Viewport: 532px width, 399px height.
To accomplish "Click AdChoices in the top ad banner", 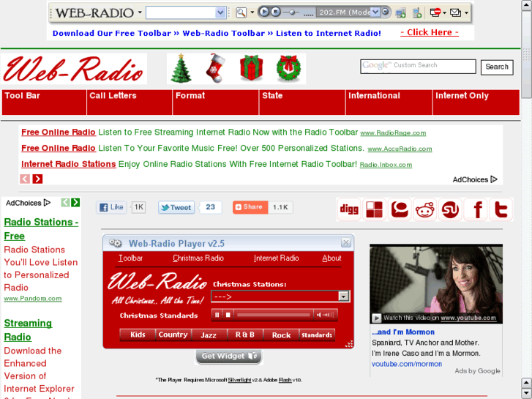I will pos(475,179).
